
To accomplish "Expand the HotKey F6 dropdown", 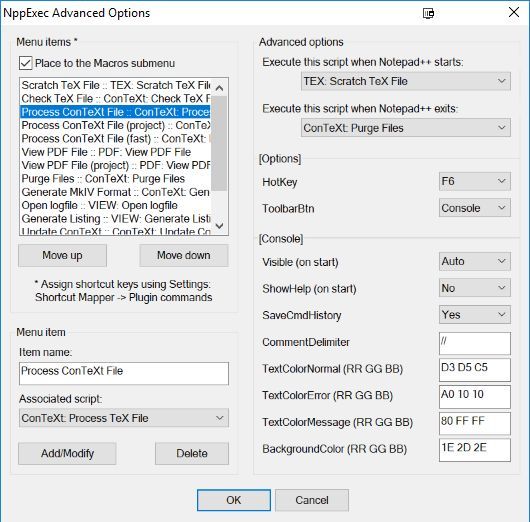I will (x=475, y=181).
